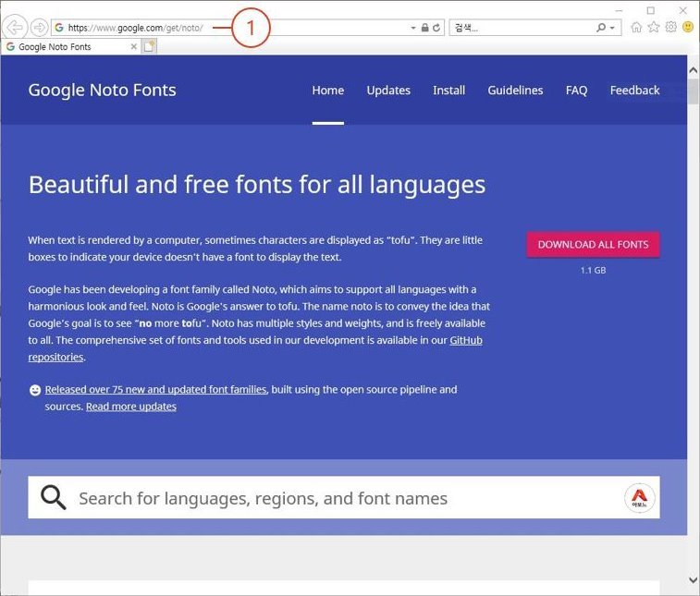Click the Refresh page icon

click(436, 28)
